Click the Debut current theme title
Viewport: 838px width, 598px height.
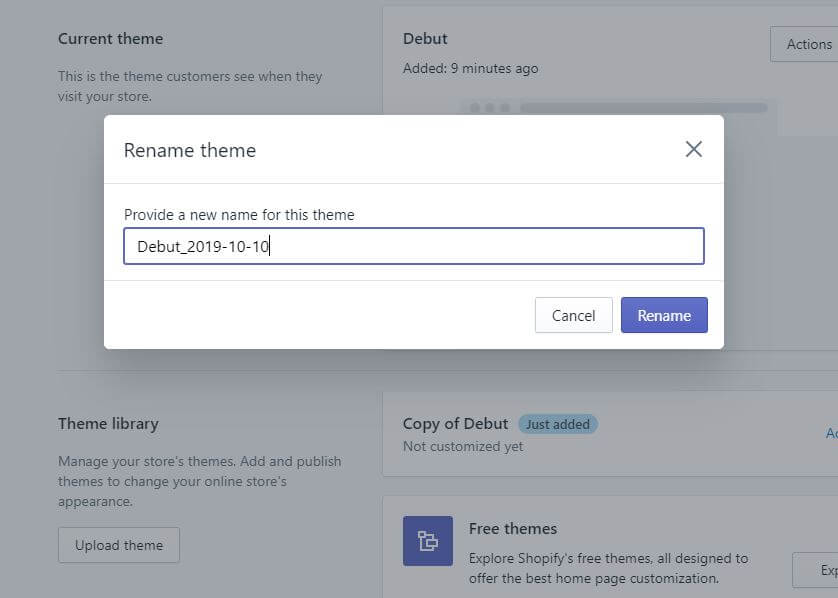click(425, 38)
